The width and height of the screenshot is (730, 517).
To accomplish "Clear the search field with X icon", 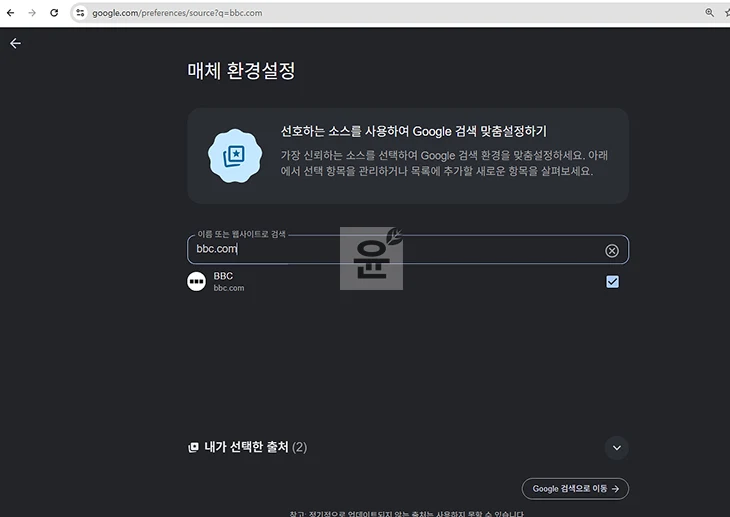I will pyautogui.click(x=612, y=251).
